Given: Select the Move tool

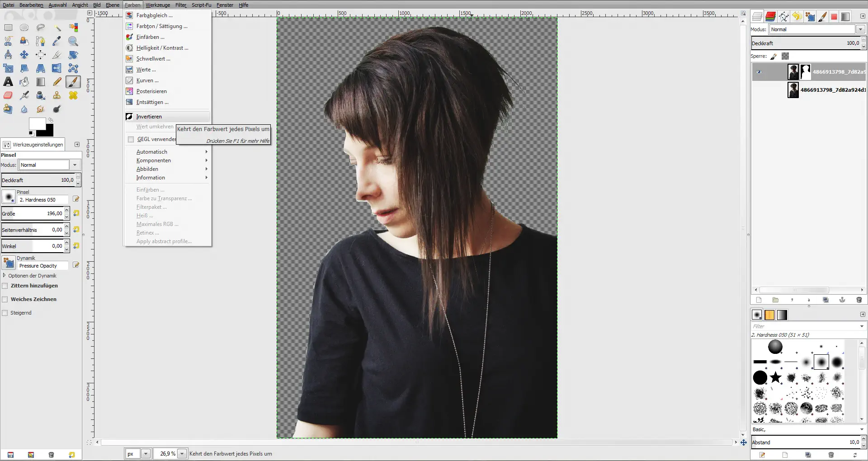Looking at the screenshot, I should coord(24,54).
